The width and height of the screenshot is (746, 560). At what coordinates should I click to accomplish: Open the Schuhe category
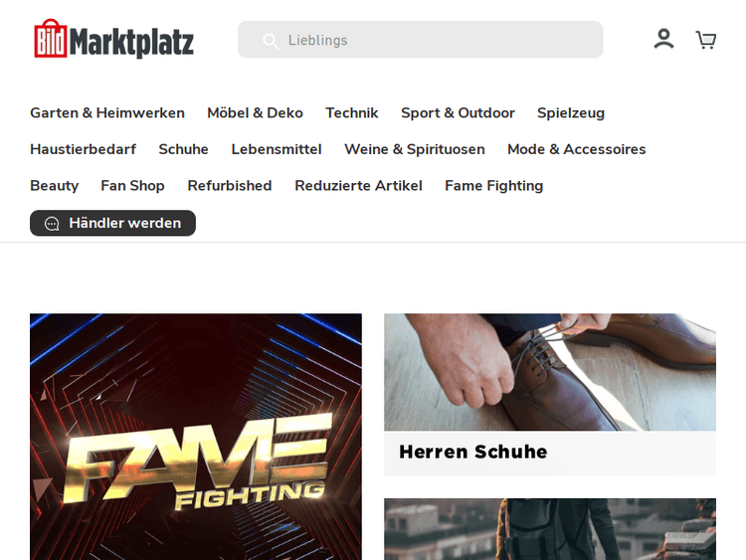pyautogui.click(x=184, y=149)
